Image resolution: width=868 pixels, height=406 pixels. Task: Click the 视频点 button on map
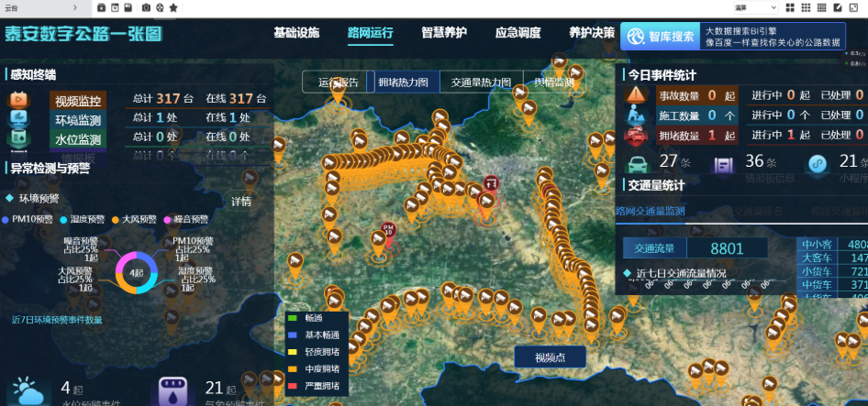(550, 357)
